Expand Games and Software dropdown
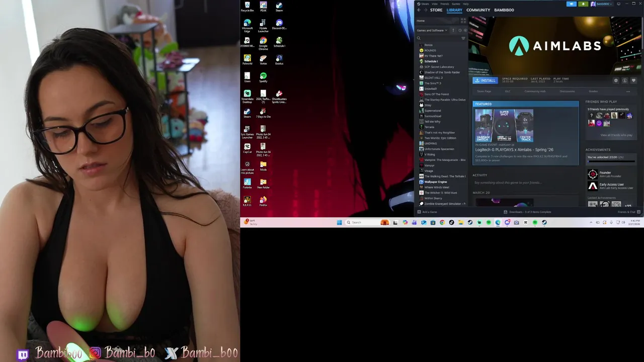 click(432, 30)
